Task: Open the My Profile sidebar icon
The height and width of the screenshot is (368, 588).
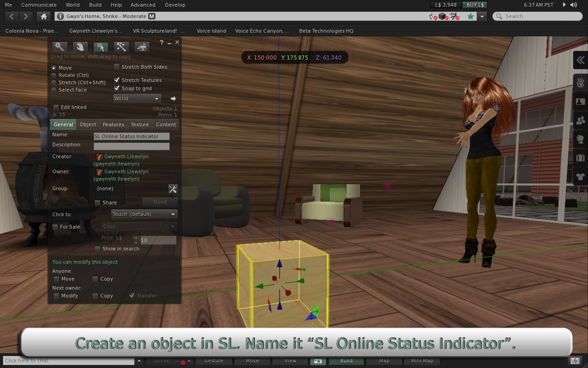Action: tap(581, 102)
